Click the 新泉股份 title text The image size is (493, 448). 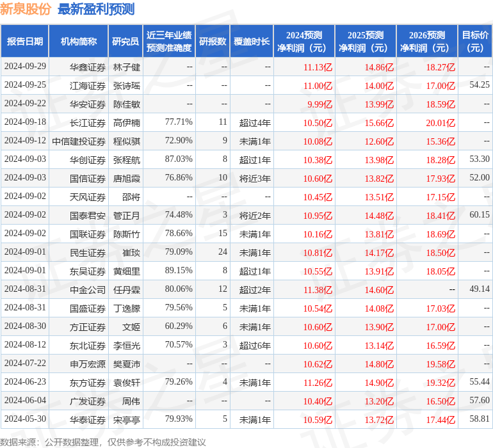26,9
